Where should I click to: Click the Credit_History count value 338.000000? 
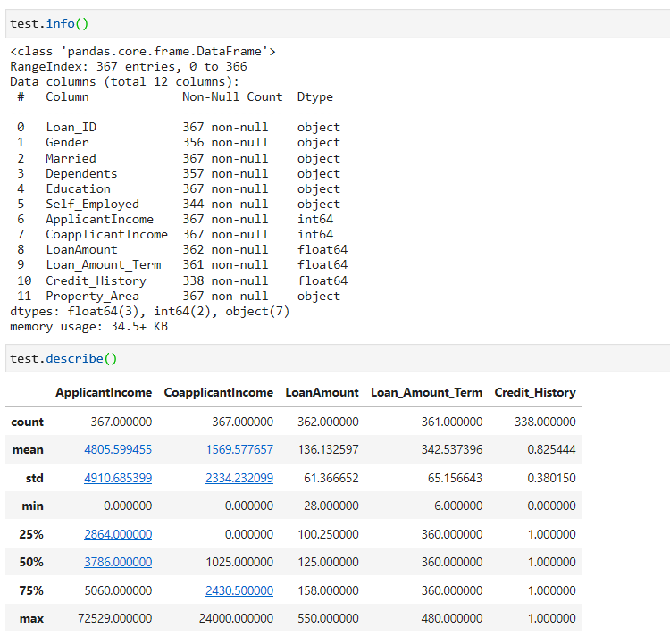pyautogui.click(x=545, y=422)
